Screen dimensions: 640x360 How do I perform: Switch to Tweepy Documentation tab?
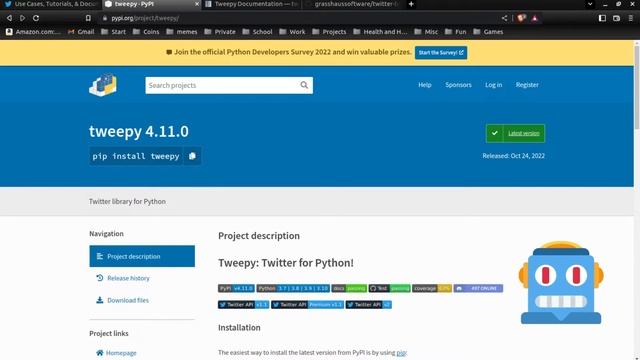pos(252,4)
